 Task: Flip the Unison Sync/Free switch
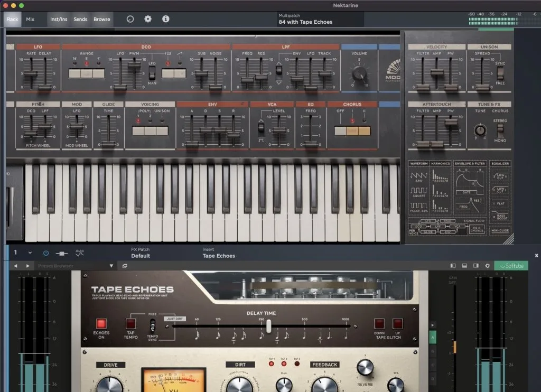click(500, 73)
